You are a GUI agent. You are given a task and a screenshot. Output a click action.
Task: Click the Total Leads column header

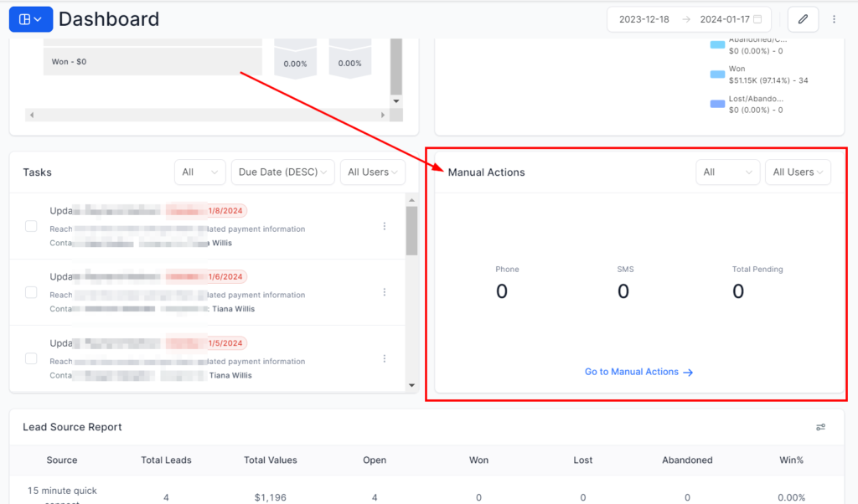[x=167, y=460]
